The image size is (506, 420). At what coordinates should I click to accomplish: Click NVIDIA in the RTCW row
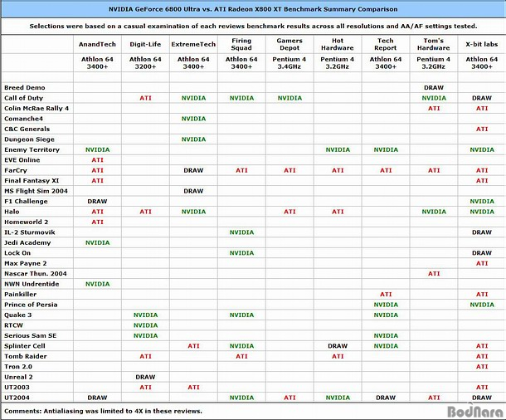(x=145, y=325)
